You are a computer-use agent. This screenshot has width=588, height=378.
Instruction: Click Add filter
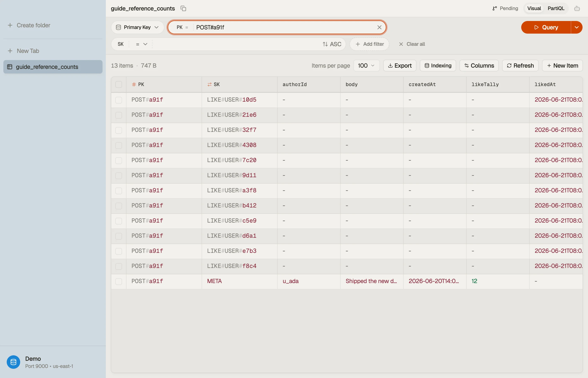369,44
